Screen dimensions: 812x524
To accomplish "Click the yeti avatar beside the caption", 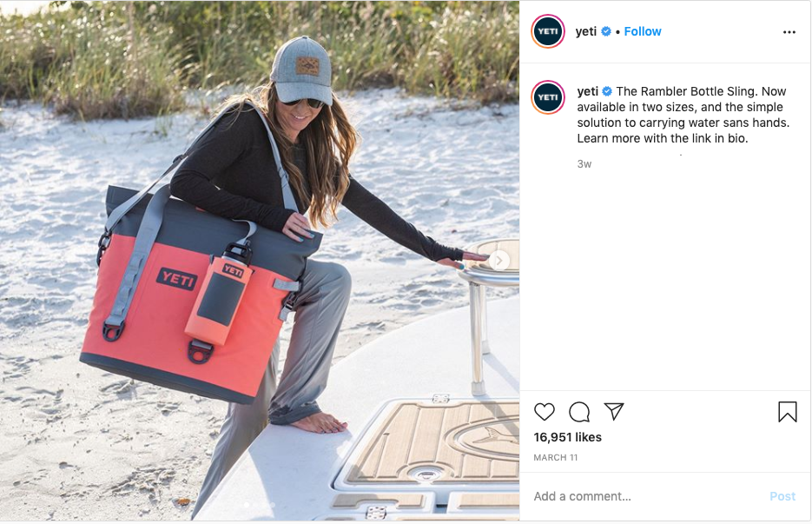I will pyautogui.click(x=548, y=97).
